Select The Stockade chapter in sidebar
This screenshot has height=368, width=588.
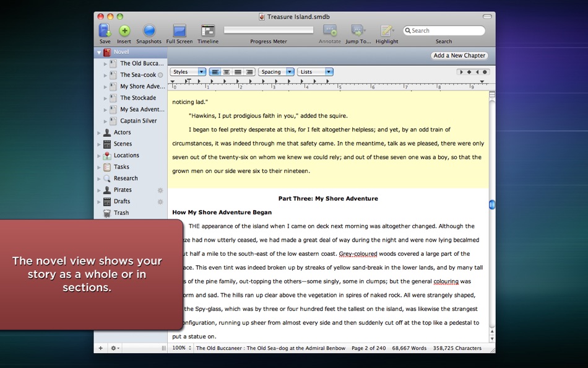click(138, 98)
